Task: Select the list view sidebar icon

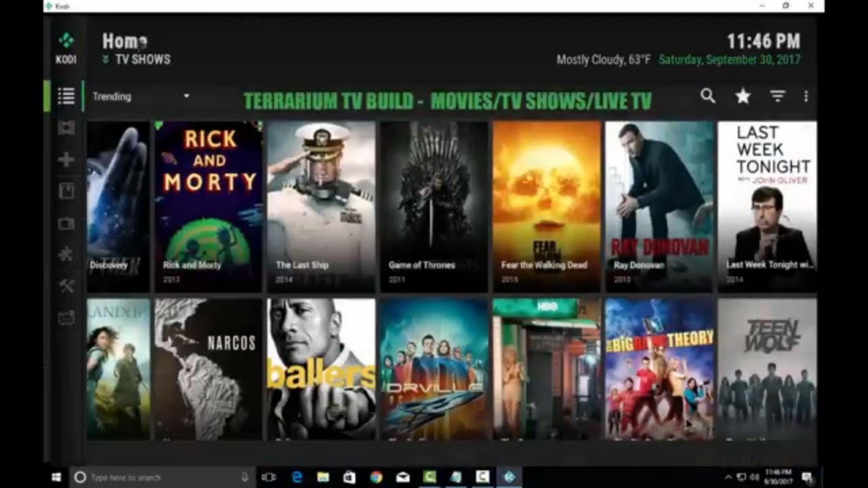Action: point(66,96)
